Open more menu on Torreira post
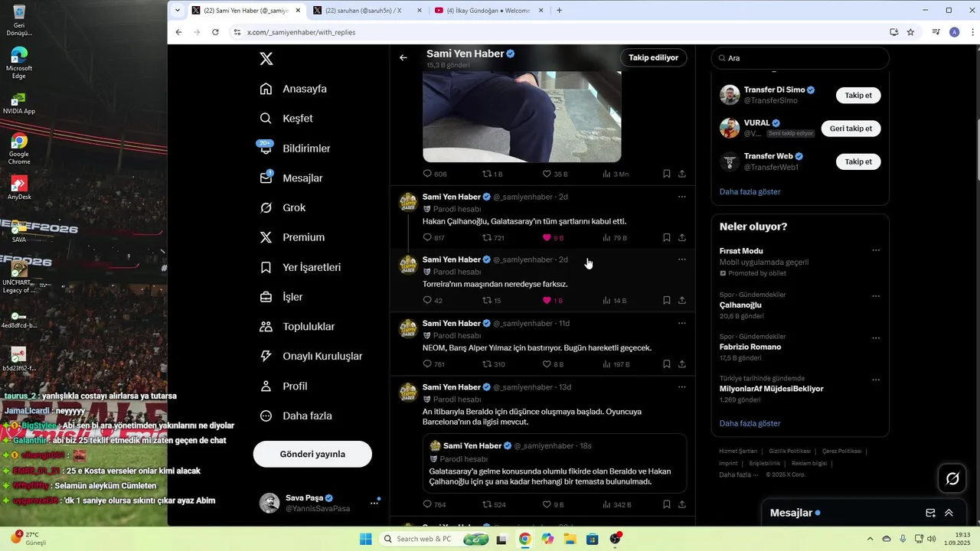 [x=681, y=259]
